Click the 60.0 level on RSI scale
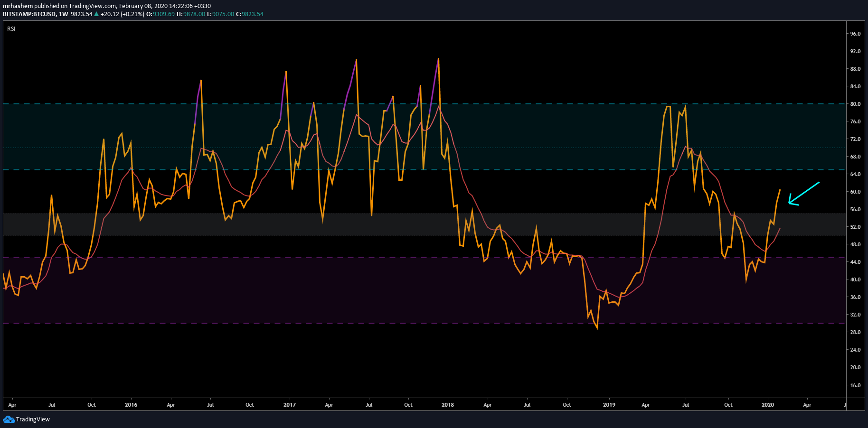 [855, 192]
